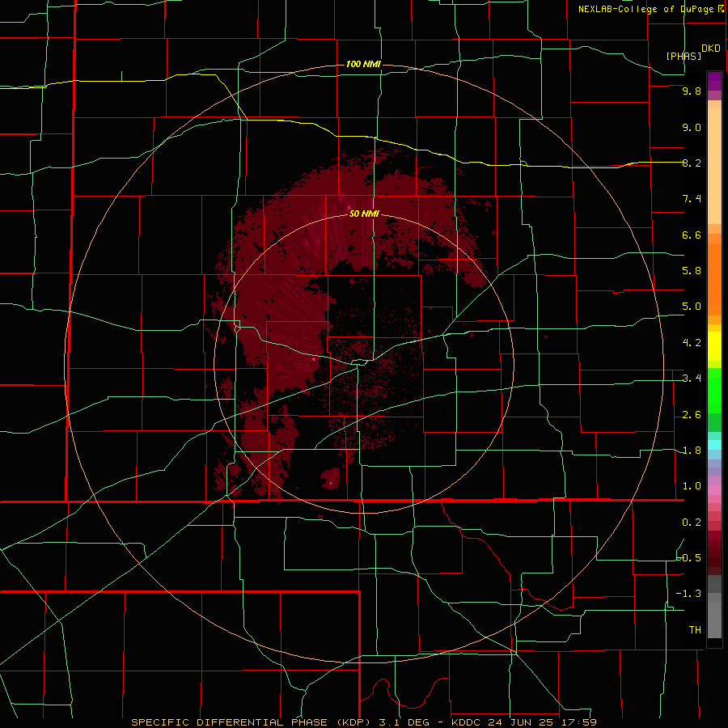Click the -1.3 scale value

[x=688, y=594]
